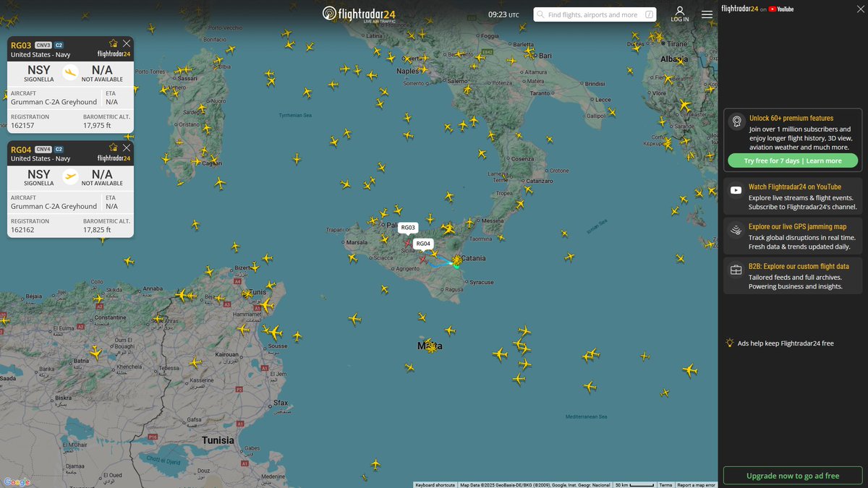The height and width of the screenshot is (488, 868).
Task: Click the Flightradar24 logo in the top bar
Action: 358,14
